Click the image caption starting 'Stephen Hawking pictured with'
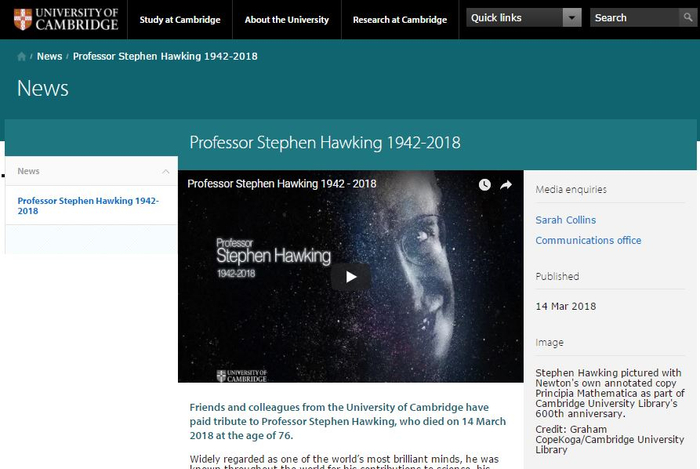Image resolution: width=700 pixels, height=469 pixels. coord(609,393)
